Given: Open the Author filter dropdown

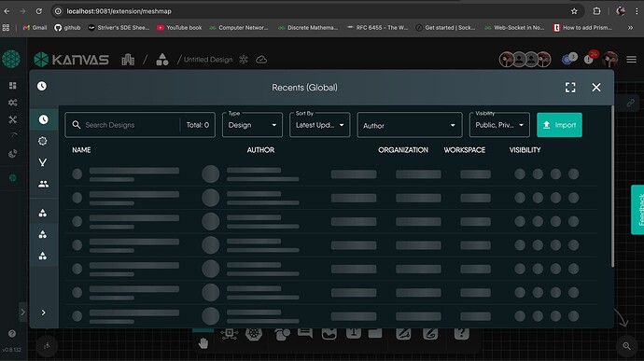Looking at the screenshot, I should coord(410,125).
